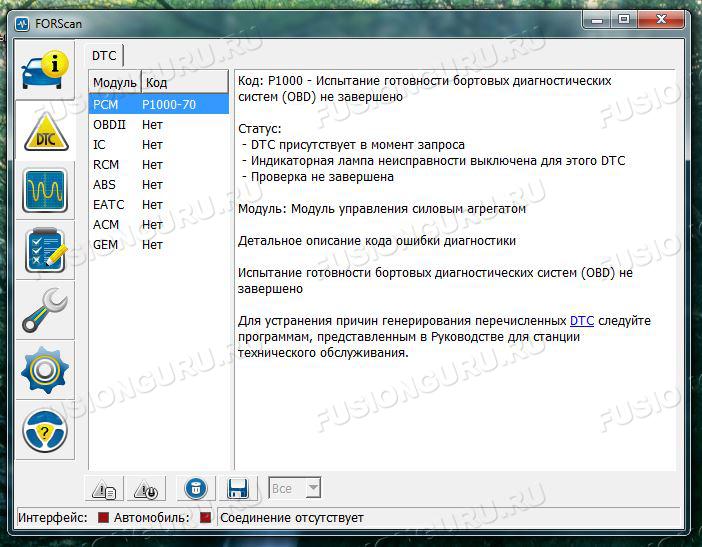The width and height of the screenshot is (702, 547).
Task: Select the GEM module row
Action: click(x=158, y=244)
